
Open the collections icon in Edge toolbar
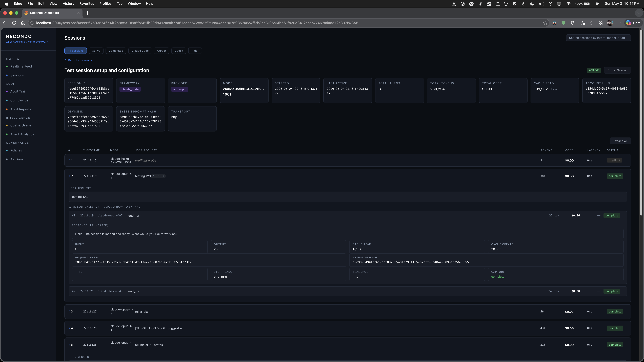coord(601,23)
